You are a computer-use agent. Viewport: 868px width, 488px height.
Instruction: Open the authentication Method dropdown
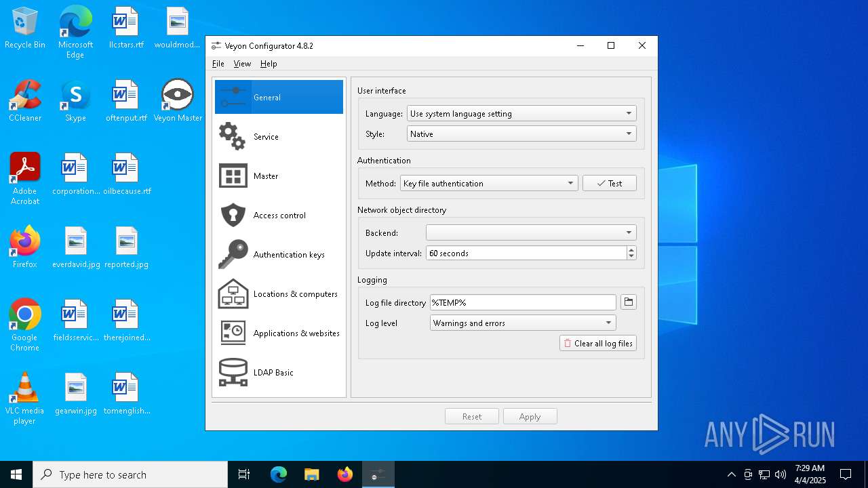[x=489, y=183]
